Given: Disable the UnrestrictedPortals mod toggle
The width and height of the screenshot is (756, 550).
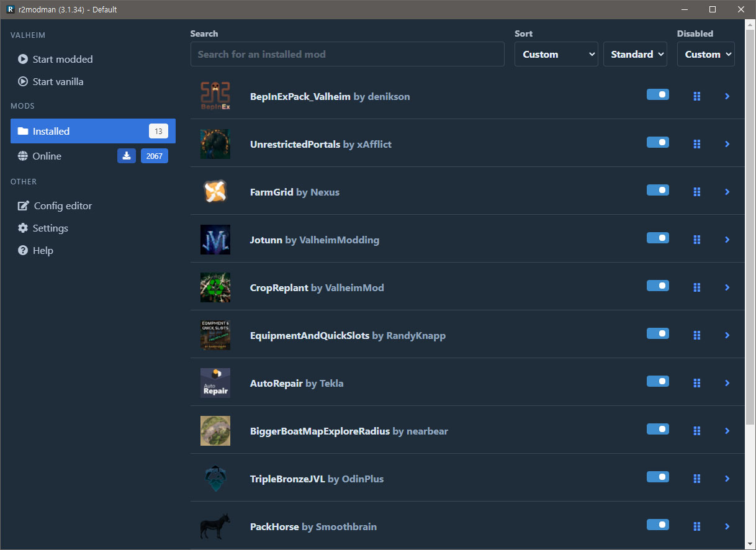Looking at the screenshot, I should click(x=658, y=142).
